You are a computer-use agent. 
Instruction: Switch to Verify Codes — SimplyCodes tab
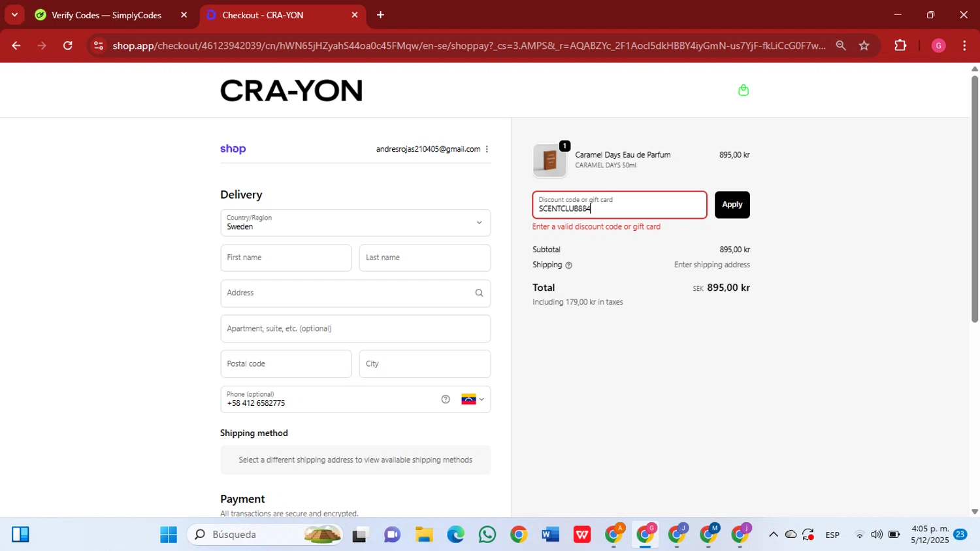coord(106,15)
